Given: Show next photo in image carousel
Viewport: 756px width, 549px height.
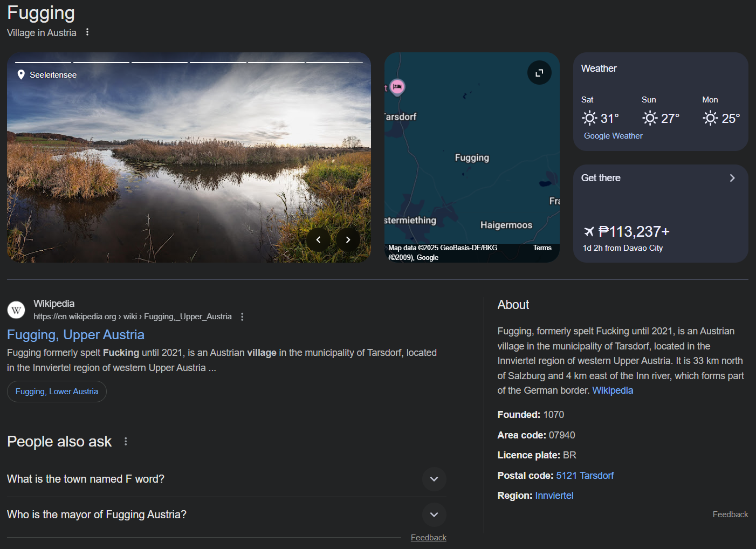Looking at the screenshot, I should [348, 239].
